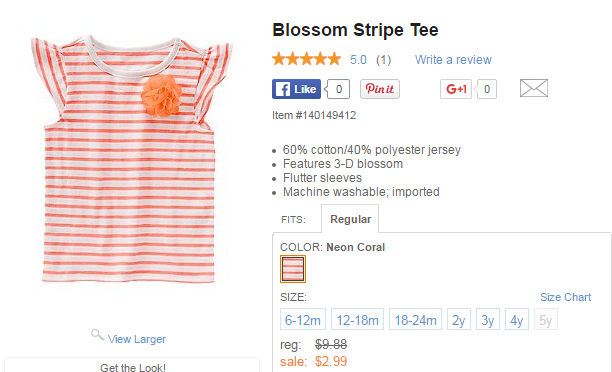This screenshot has height=372, width=612.
Task: Click the Google +1 share button
Action: point(456,89)
